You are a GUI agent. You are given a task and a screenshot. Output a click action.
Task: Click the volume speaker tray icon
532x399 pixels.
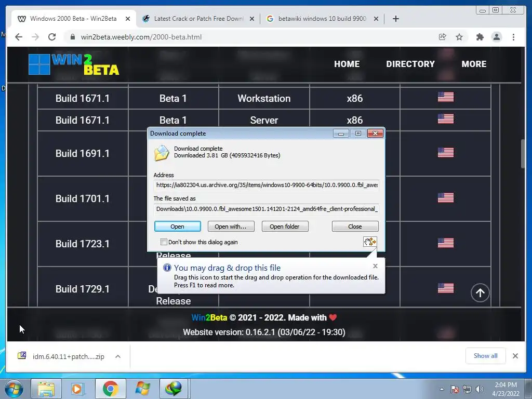point(480,389)
